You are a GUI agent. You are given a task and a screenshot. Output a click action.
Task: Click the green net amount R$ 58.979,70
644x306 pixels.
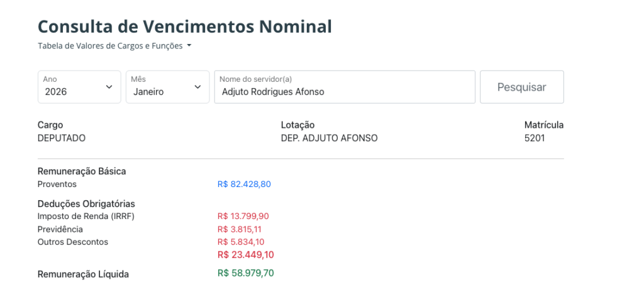(x=245, y=273)
